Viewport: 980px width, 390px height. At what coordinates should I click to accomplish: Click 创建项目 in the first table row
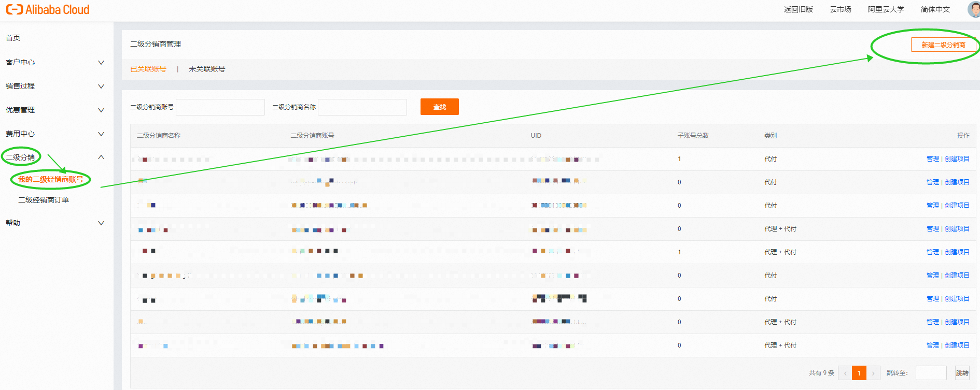click(957, 159)
